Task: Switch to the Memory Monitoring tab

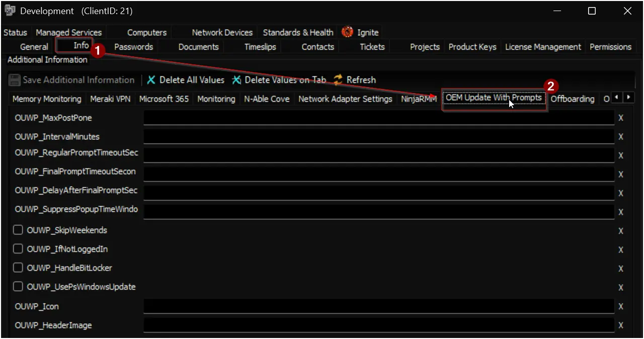Action: click(47, 99)
